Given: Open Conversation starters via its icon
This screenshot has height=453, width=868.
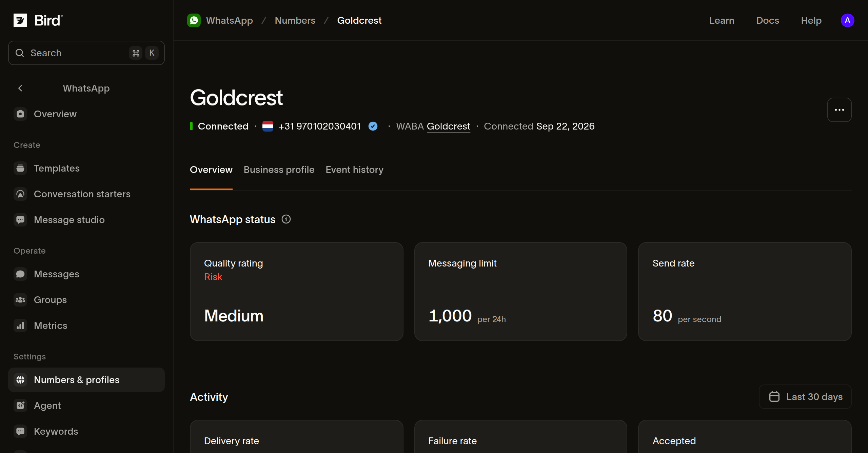Looking at the screenshot, I should click(20, 194).
